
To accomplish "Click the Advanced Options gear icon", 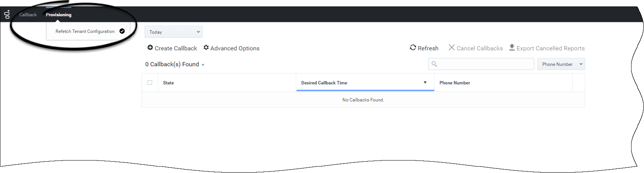I will [206, 48].
